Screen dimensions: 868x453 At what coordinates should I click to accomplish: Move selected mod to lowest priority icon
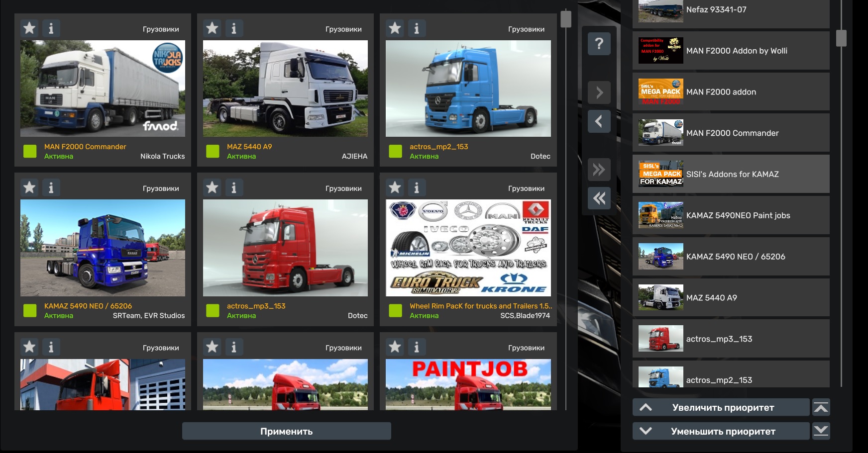click(x=821, y=431)
